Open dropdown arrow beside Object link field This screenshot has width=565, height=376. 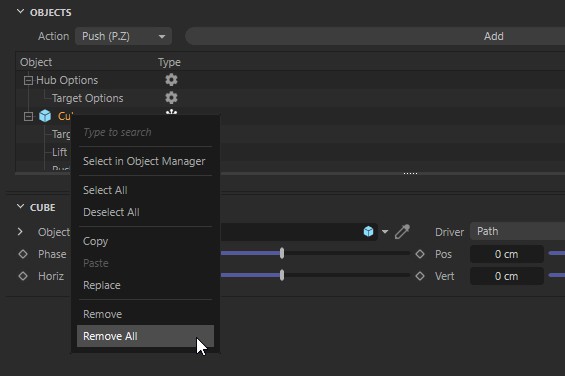tap(385, 232)
